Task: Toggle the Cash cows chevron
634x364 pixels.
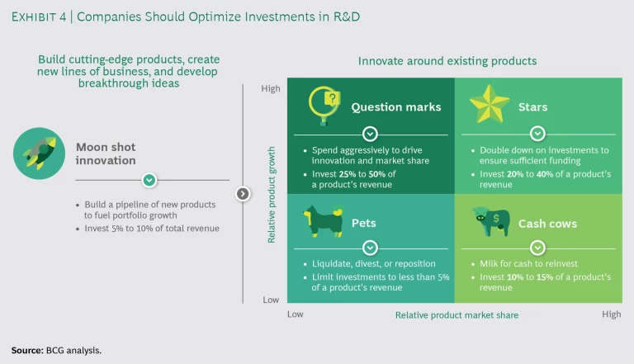Action: point(537,248)
